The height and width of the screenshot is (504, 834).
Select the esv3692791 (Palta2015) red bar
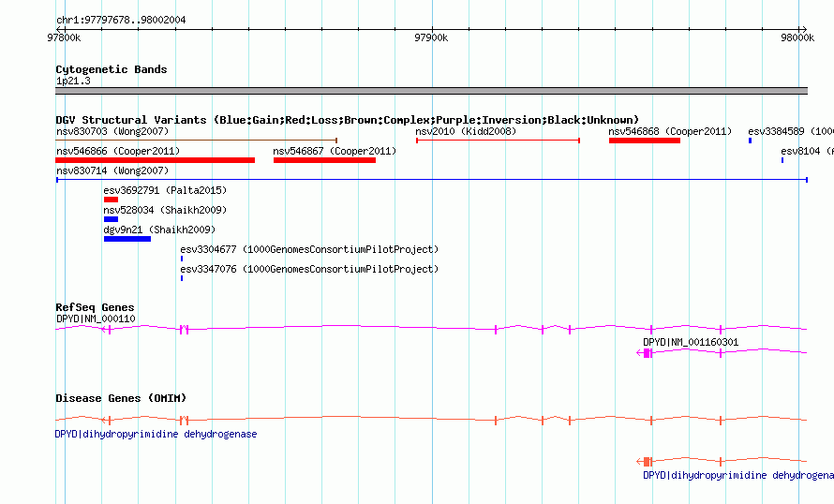coord(111,200)
